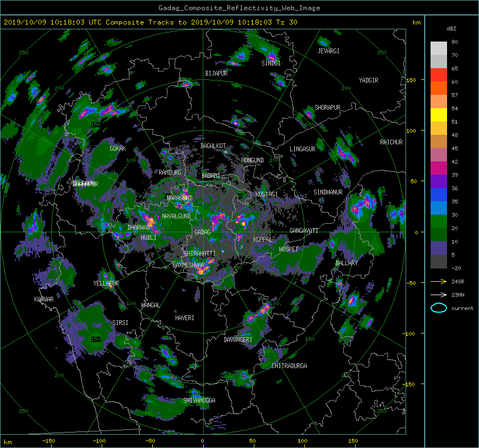
Task: Click the YADGIR city label
Action: pos(368,80)
